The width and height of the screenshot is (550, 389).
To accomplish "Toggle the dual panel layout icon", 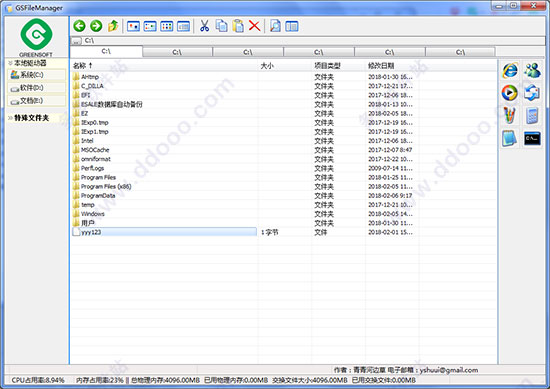I will pyautogui.click(x=292, y=26).
